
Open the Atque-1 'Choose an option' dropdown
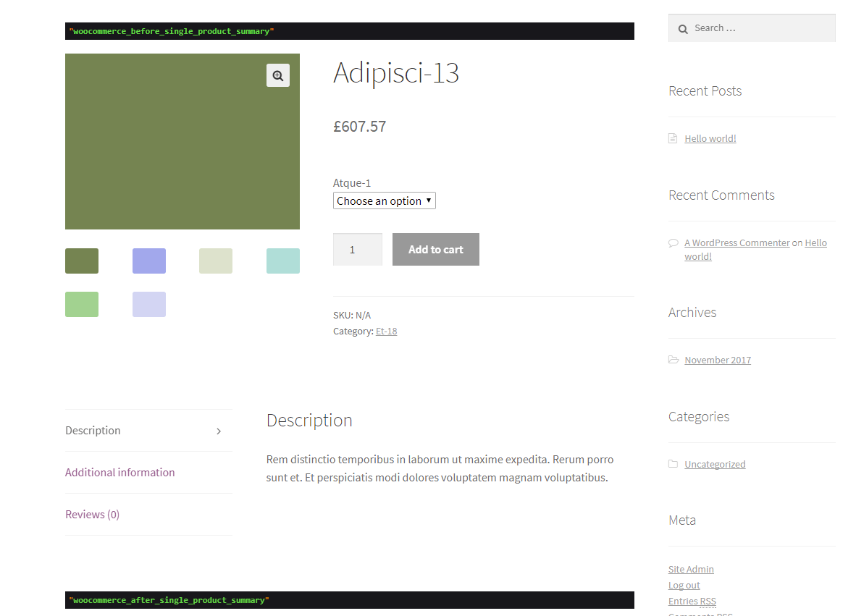[x=385, y=201]
